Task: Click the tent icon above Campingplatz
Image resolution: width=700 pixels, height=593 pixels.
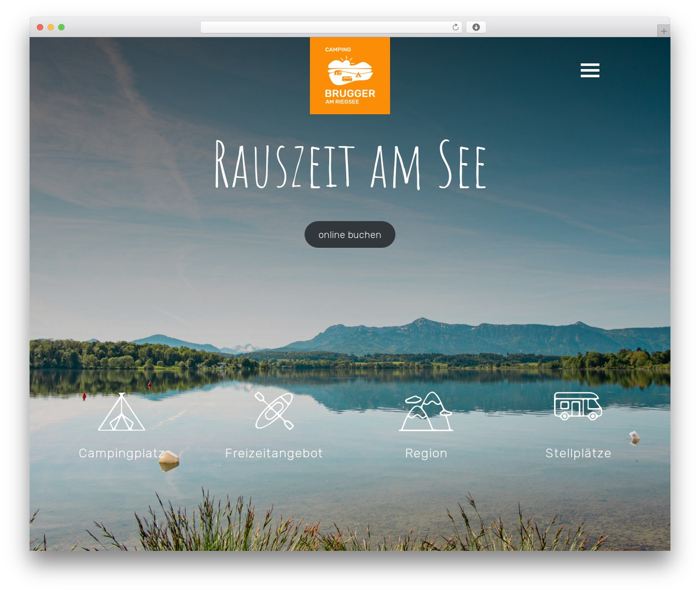Action: (121, 411)
